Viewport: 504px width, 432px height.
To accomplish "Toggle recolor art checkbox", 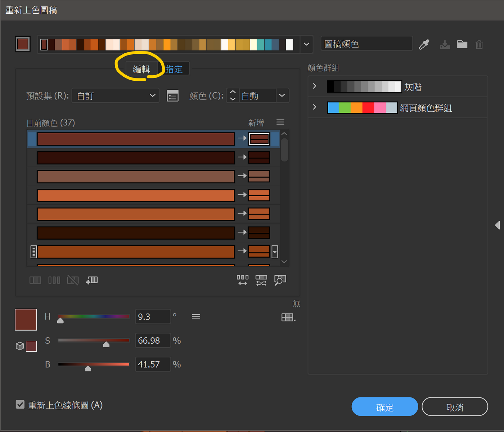I will click(20, 405).
